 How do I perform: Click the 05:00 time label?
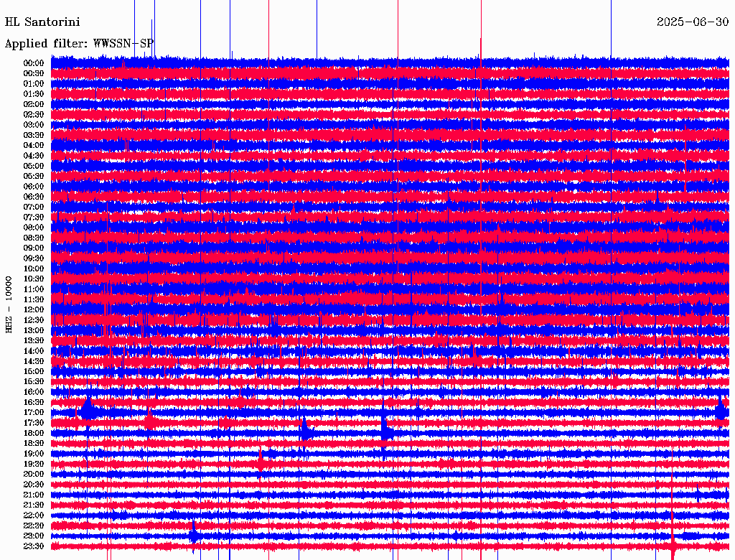click(34, 166)
